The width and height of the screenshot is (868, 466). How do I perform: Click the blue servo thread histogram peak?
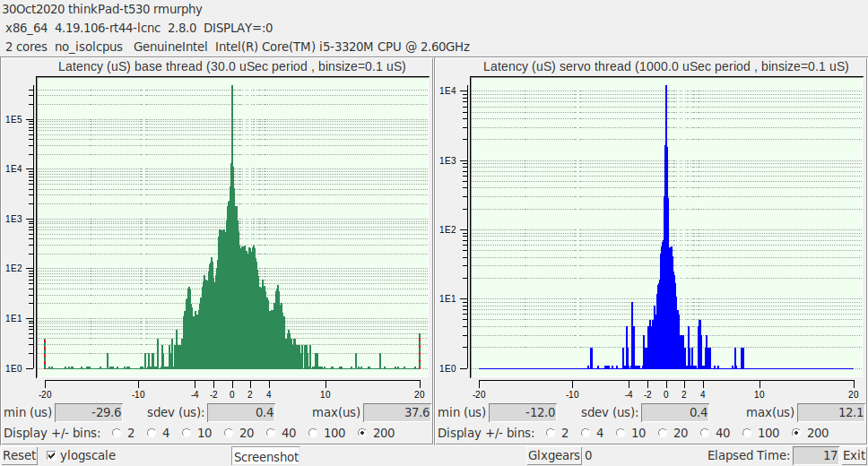click(x=666, y=88)
